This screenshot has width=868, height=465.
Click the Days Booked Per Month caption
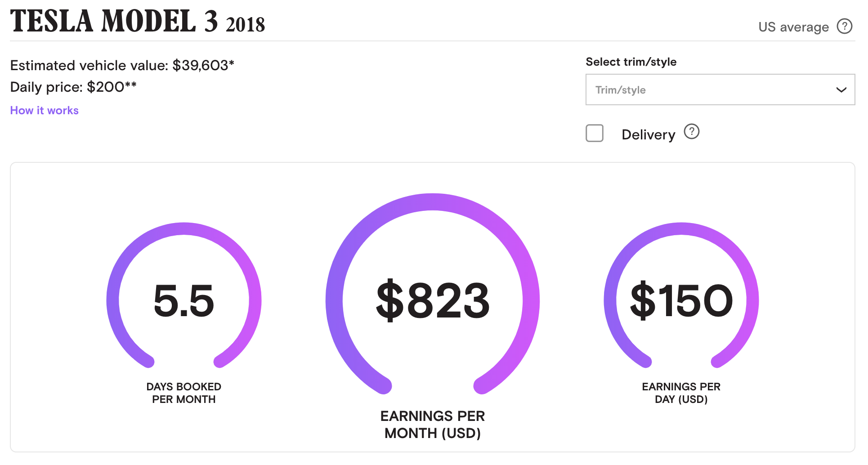coord(184,393)
